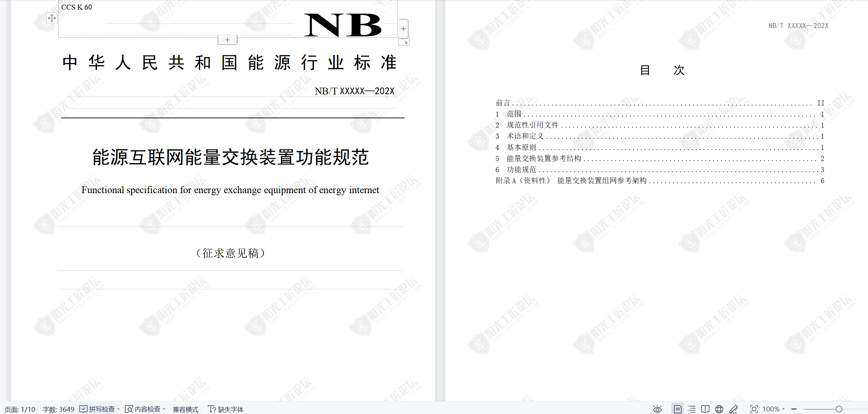
Task: Switch to outline view
Action: pyautogui.click(x=692, y=409)
